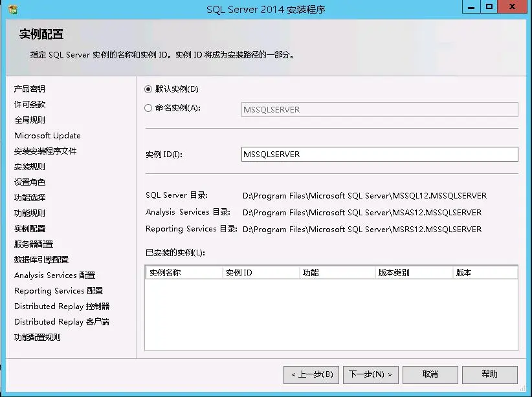
Task: Select the 功能配置规则 step in sidebar
Action: coord(38,338)
